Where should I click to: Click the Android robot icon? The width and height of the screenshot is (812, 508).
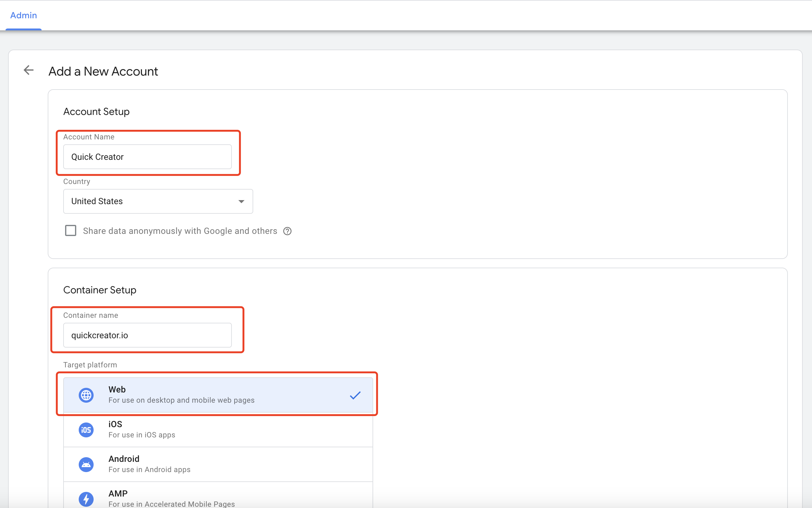(86, 465)
